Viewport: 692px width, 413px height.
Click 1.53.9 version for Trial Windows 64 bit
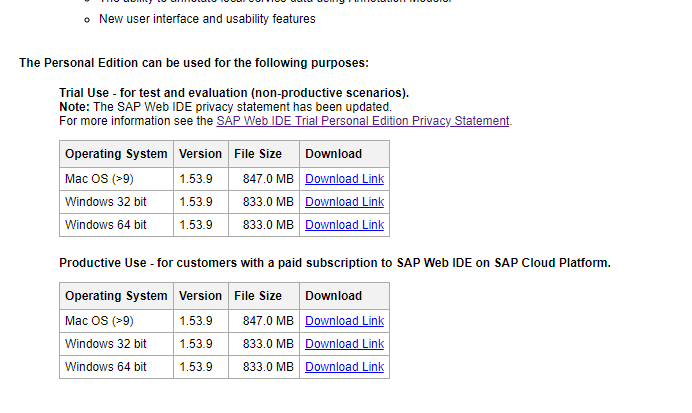click(x=196, y=225)
